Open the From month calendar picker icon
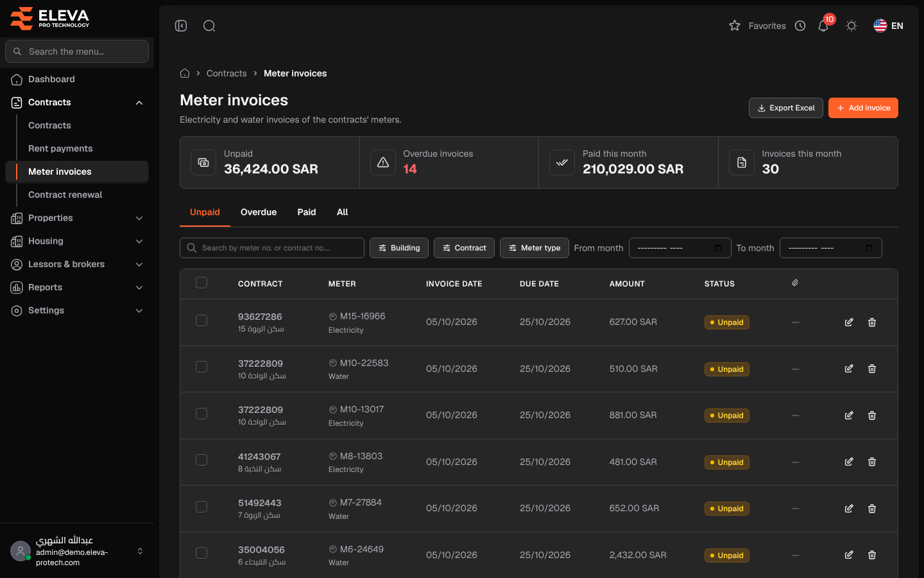 point(718,248)
